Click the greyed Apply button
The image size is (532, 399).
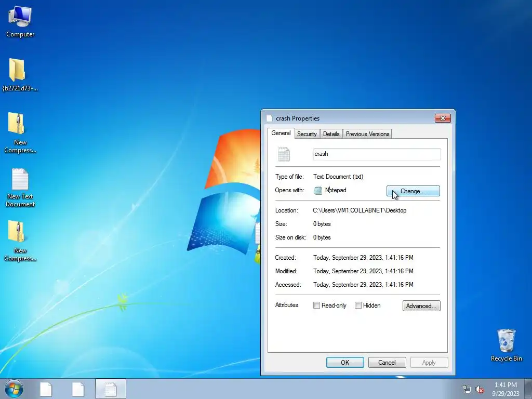pyautogui.click(x=429, y=362)
